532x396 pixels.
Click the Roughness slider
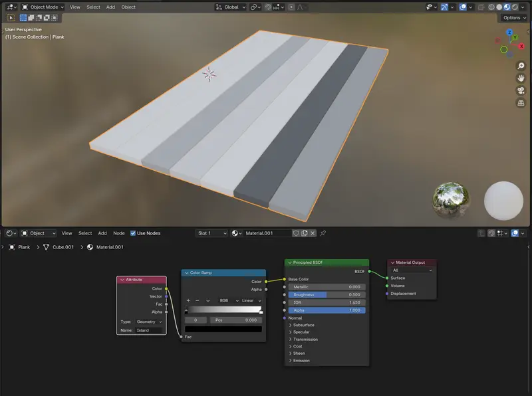[326, 294]
